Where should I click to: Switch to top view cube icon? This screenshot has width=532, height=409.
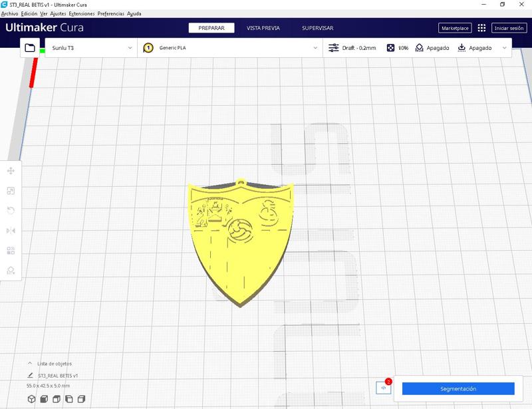coord(57,399)
